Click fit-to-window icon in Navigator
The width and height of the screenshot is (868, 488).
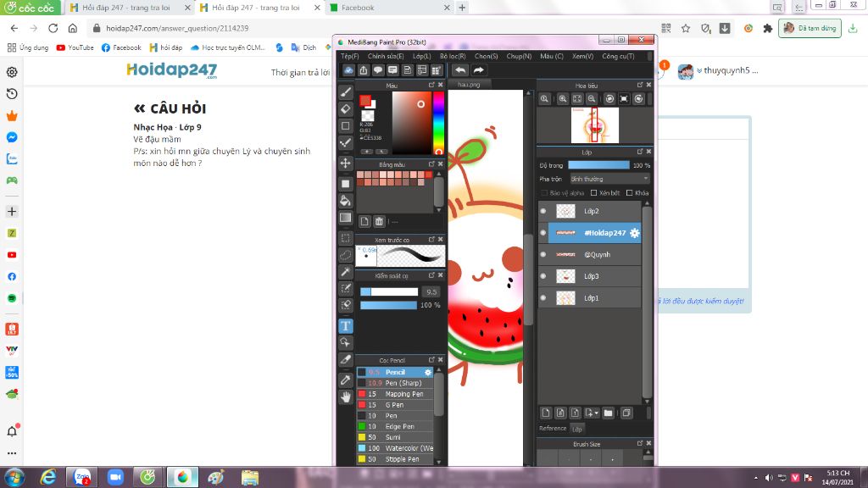tap(576, 98)
